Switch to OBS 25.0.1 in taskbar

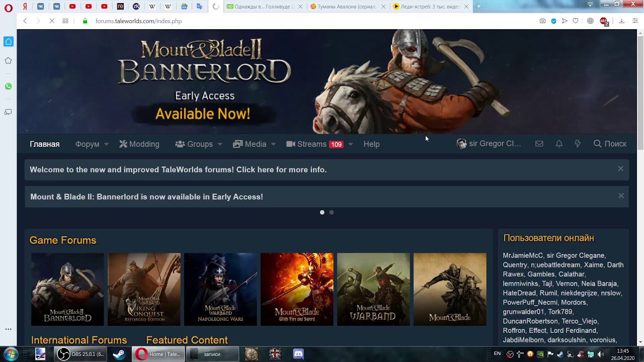80,354
